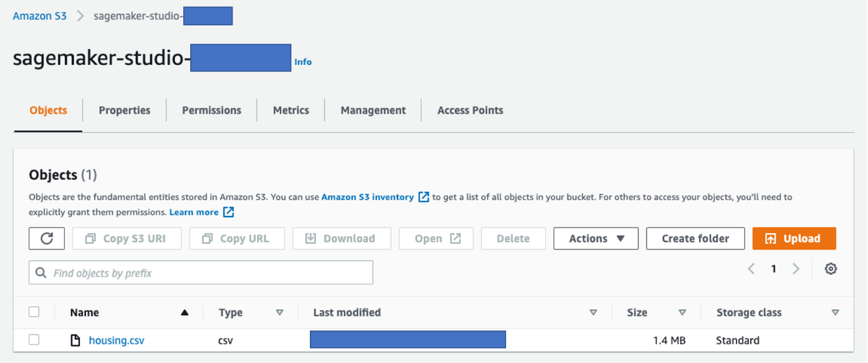Click the Learn more link
The width and height of the screenshot is (868, 363).
pyautogui.click(x=194, y=212)
